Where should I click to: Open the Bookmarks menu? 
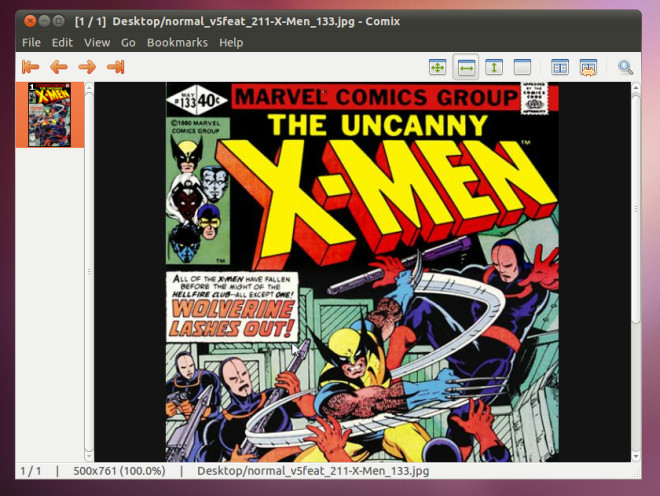click(177, 43)
